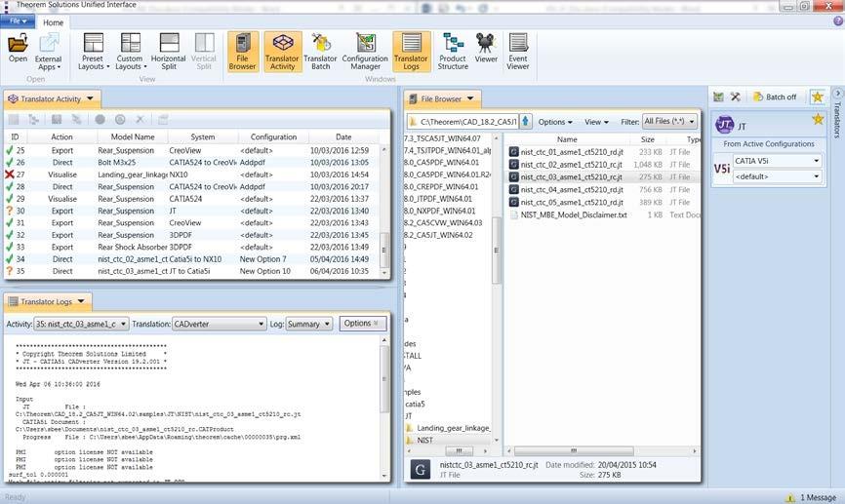Launch the Translator Batch window
845x504 pixels.
[320, 53]
